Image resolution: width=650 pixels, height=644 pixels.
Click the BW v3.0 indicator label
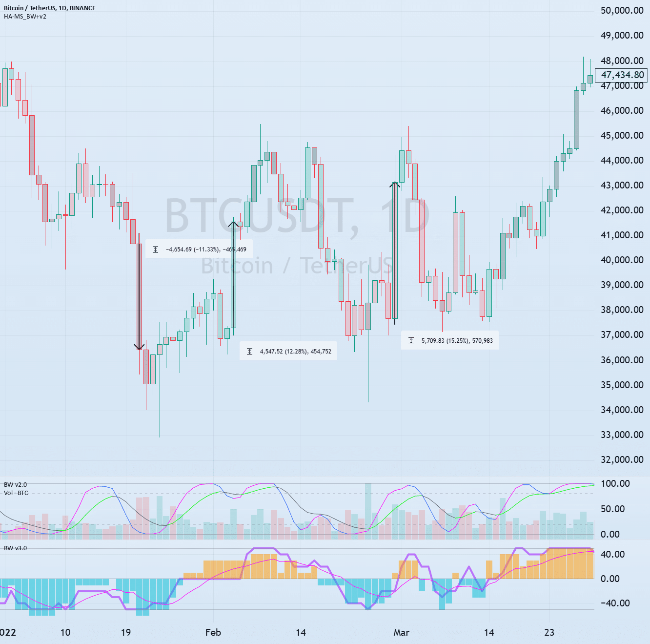coord(16,548)
